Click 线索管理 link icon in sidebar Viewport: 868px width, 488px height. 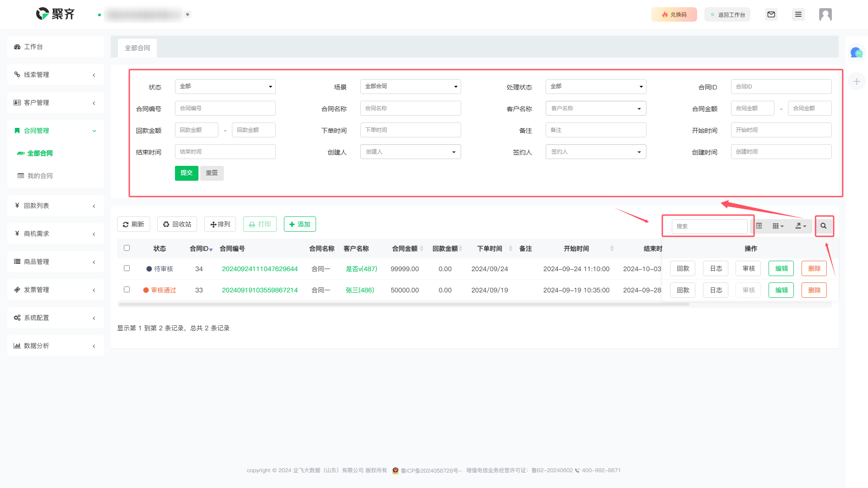tap(17, 75)
